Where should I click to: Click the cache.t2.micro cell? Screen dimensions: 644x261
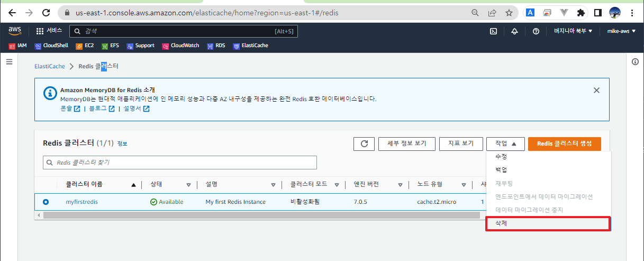(437, 202)
